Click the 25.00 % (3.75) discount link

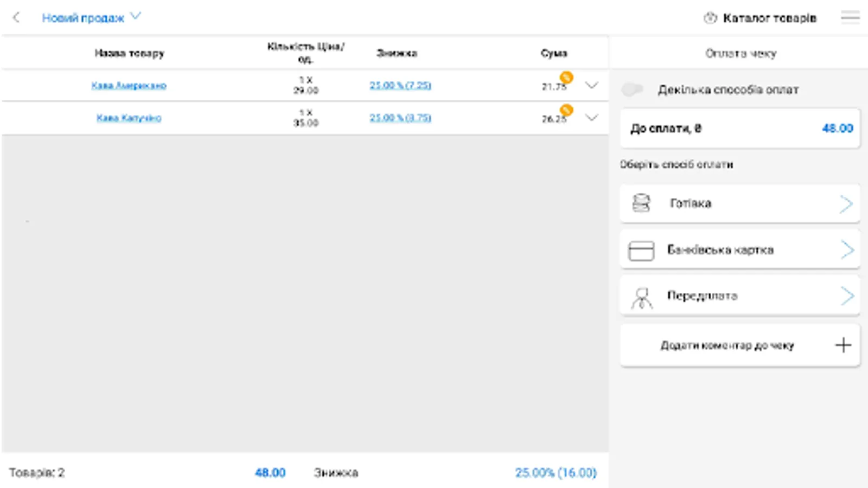point(399,118)
